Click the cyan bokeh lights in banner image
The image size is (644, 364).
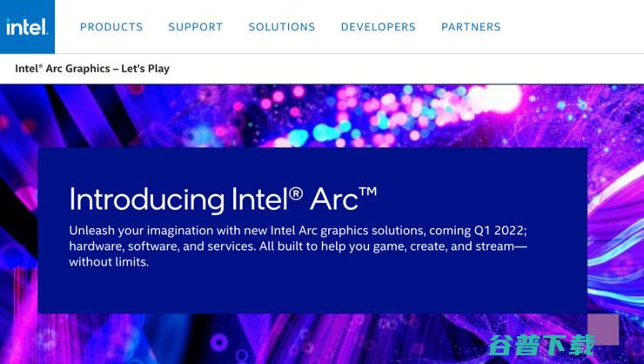(x=326, y=133)
